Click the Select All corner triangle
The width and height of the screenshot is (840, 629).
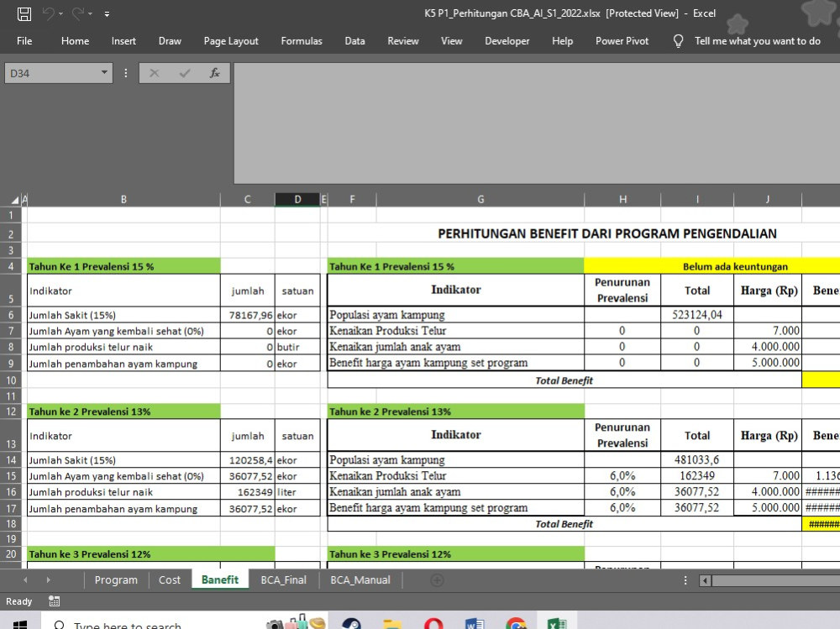click(x=15, y=200)
